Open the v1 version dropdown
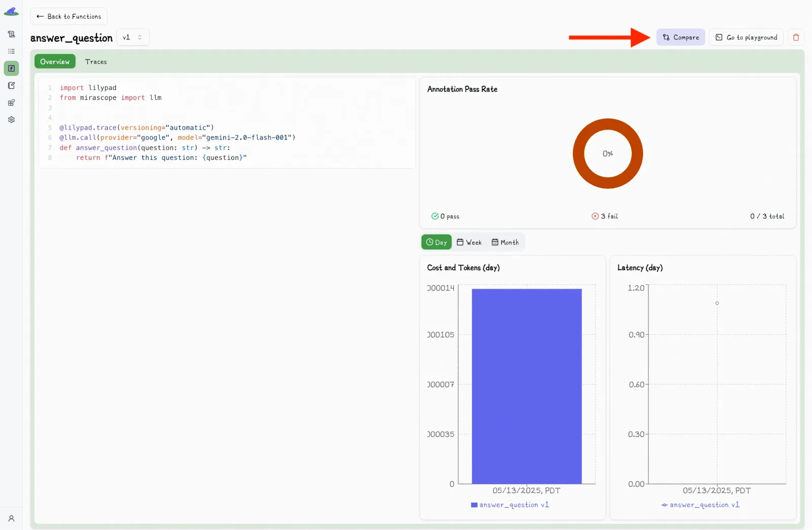The image size is (812, 530). pyautogui.click(x=132, y=37)
